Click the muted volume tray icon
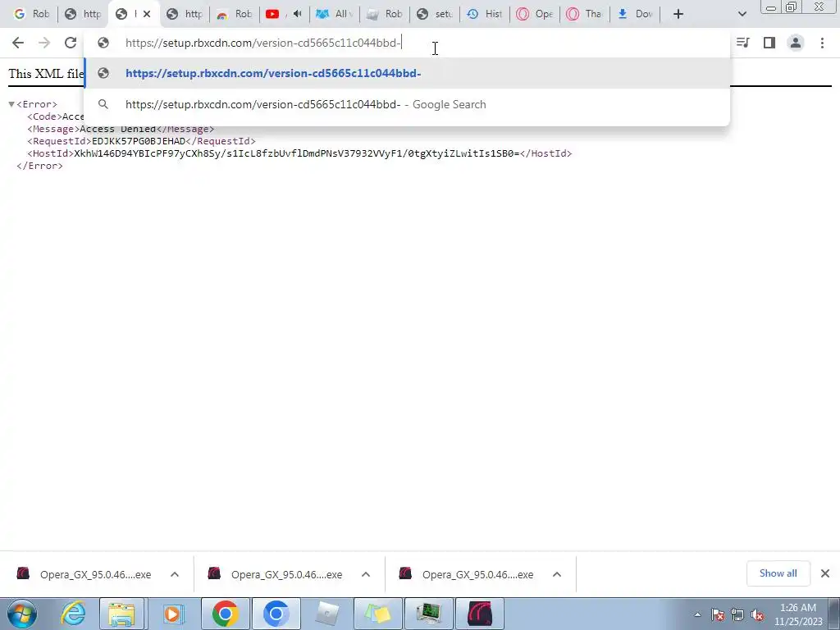The image size is (840, 630). coord(757,614)
